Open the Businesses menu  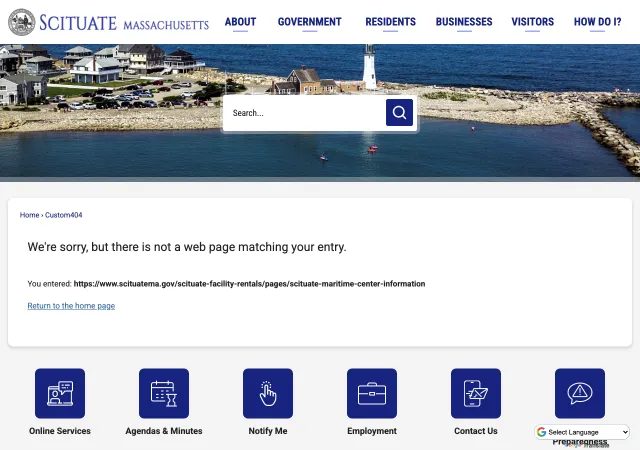click(x=464, y=22)
